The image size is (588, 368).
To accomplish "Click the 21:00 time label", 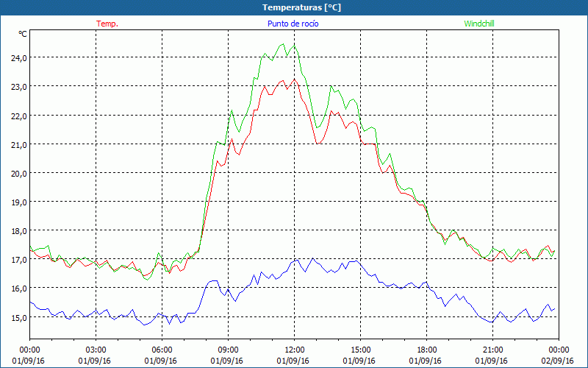I will coord(492,350).
